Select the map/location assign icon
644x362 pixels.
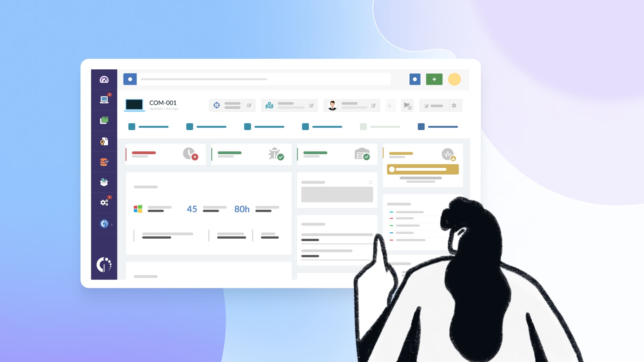pos(269,105)
